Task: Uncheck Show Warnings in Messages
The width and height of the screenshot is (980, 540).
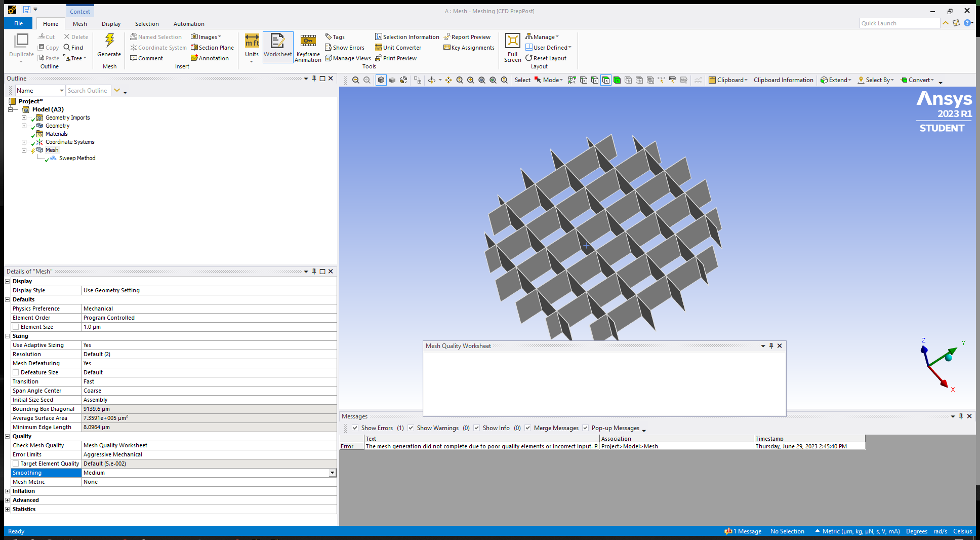Action: (x=411, y=428)
